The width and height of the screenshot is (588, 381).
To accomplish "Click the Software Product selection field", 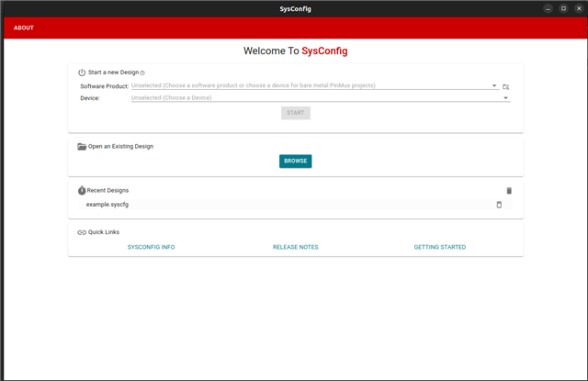I will click(315, 85).
